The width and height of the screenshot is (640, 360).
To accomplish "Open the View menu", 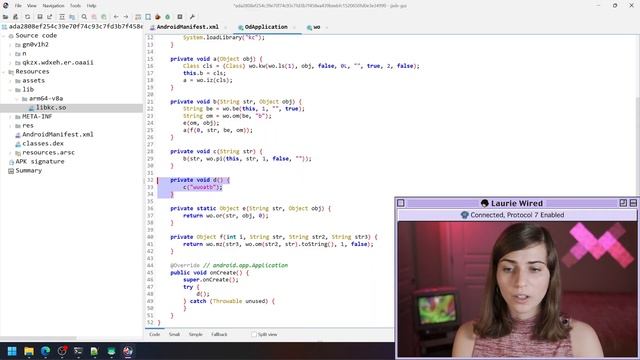I will point(31,6).
